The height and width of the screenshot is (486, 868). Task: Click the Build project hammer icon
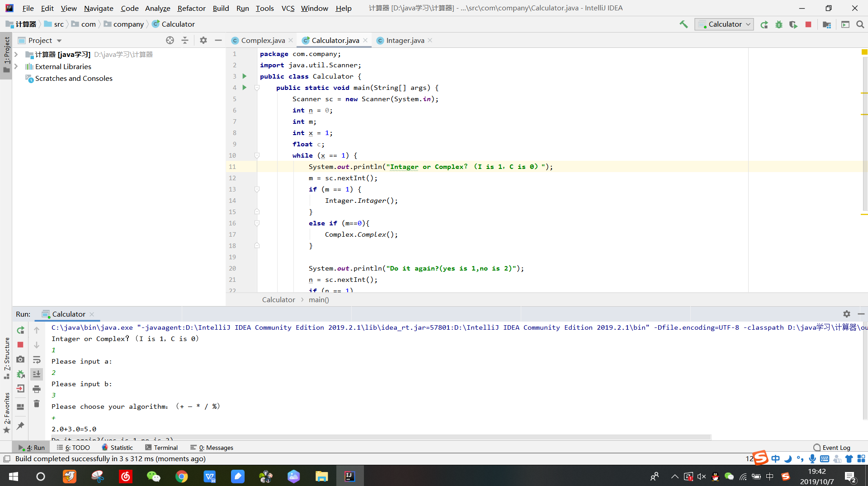(684, 24)
